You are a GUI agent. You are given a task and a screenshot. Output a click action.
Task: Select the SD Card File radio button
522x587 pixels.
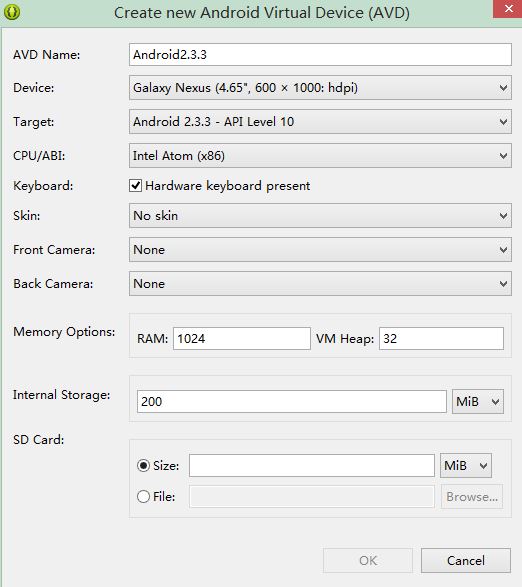(x=143, y=497)
